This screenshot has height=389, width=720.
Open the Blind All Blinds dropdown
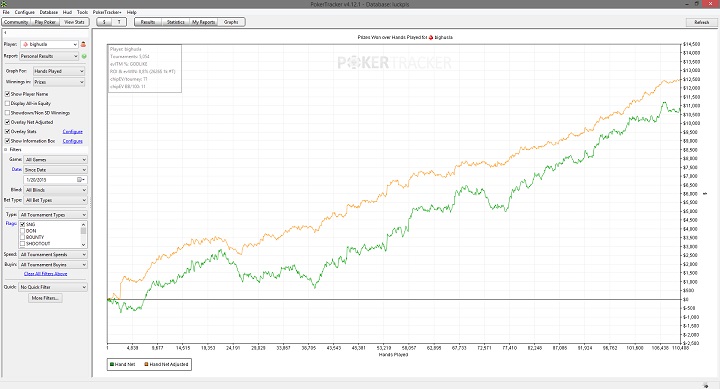(55, 190)
